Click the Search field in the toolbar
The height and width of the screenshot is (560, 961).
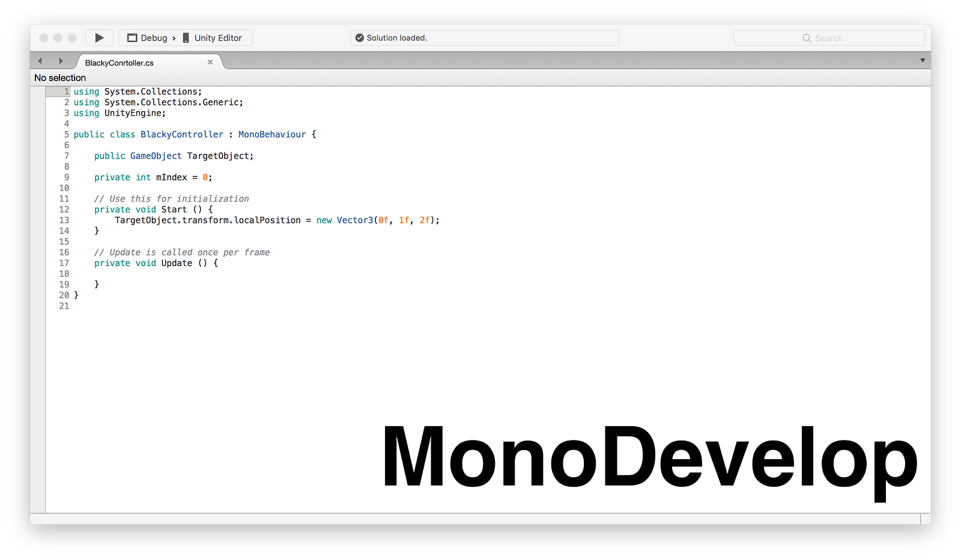tap(829, 38)
